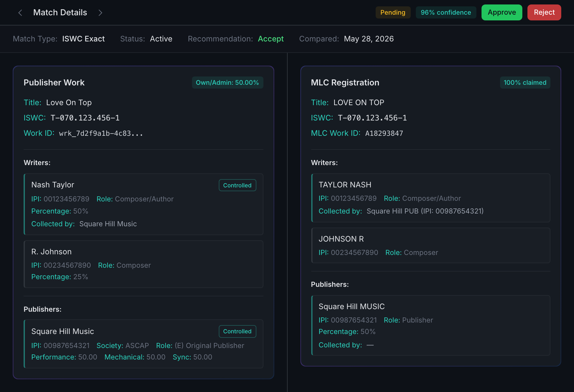Approve this match

[x=502, y=12]
